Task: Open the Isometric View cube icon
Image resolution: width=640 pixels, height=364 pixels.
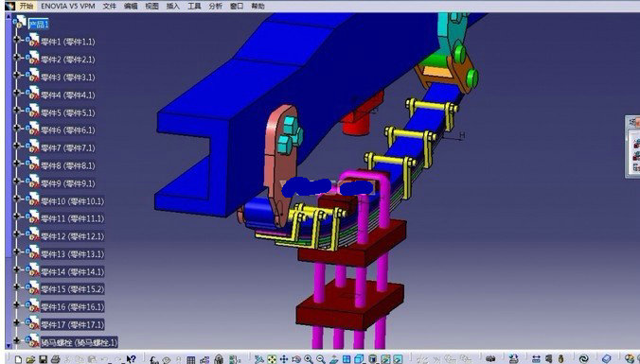Action: (359, 359)
